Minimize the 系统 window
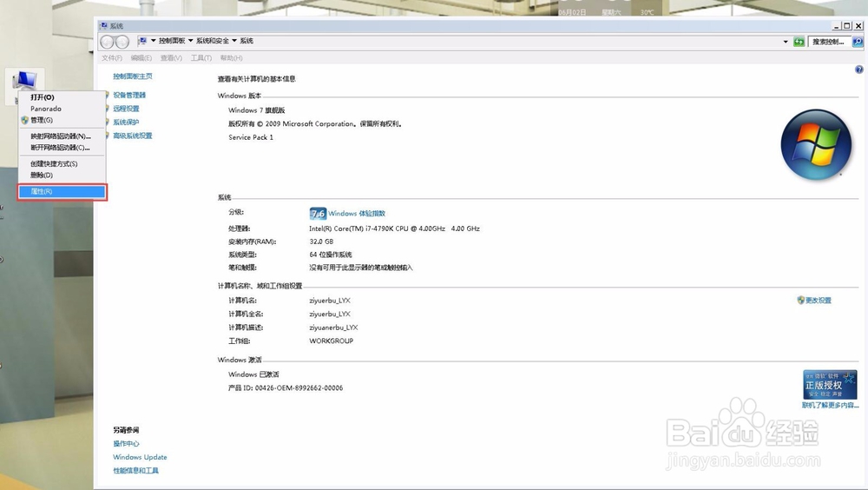Screen dimensions: 868x490 837,25
